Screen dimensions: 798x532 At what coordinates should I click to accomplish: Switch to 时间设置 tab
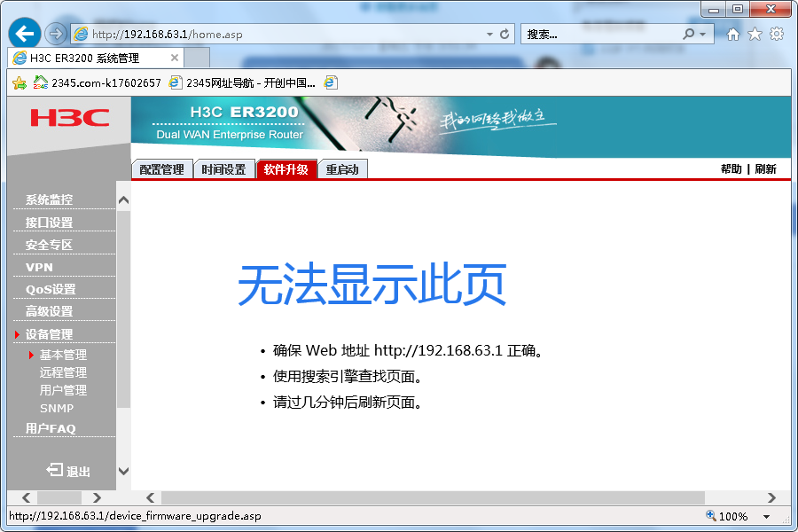pyautogui.click(x=224, y=169)
